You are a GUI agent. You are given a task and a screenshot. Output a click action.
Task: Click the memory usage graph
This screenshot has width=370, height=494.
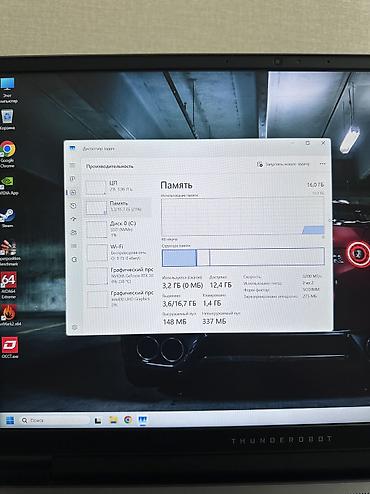pyautogui.click(x=243, y=216)
